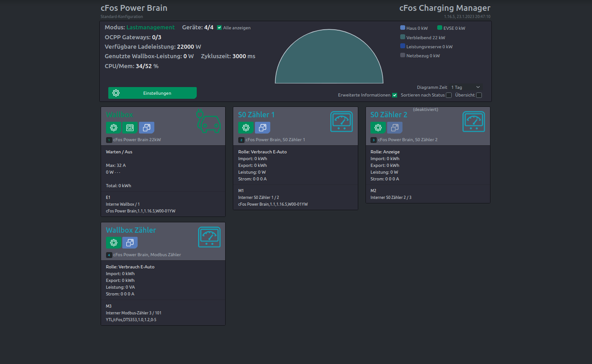The image size is (592, 364).
Task: Click 'Leistung: 0 VA' in Wallbox Zähler
Action: click(x=120, y=287)
